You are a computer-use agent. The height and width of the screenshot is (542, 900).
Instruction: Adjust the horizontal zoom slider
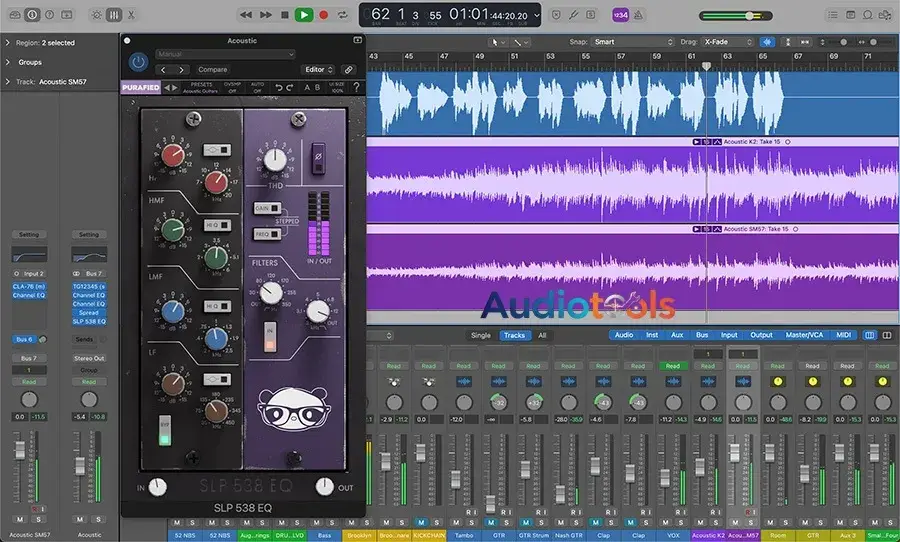874,42
